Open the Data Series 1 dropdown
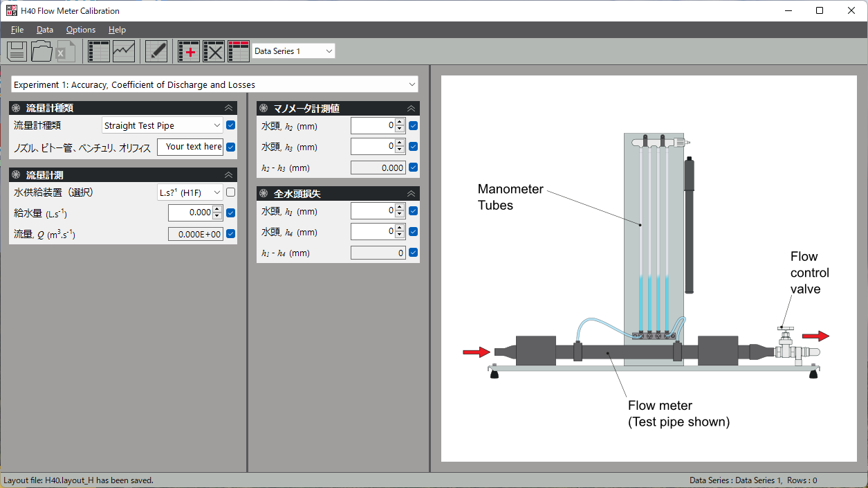Image resolution: width=868 pixels, height=488 pixels. click(x=294, y=51)
